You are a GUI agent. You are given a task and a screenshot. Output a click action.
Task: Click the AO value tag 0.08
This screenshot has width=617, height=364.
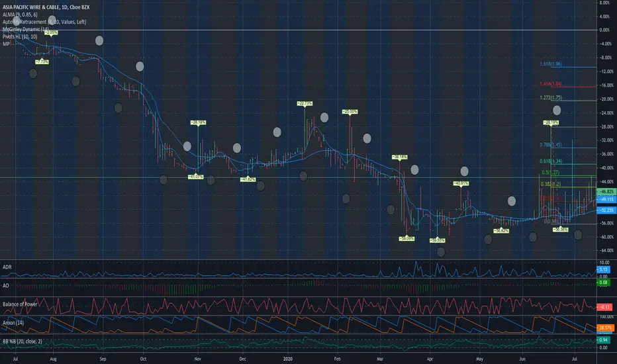pyautogui.click(x=603, y=283)
